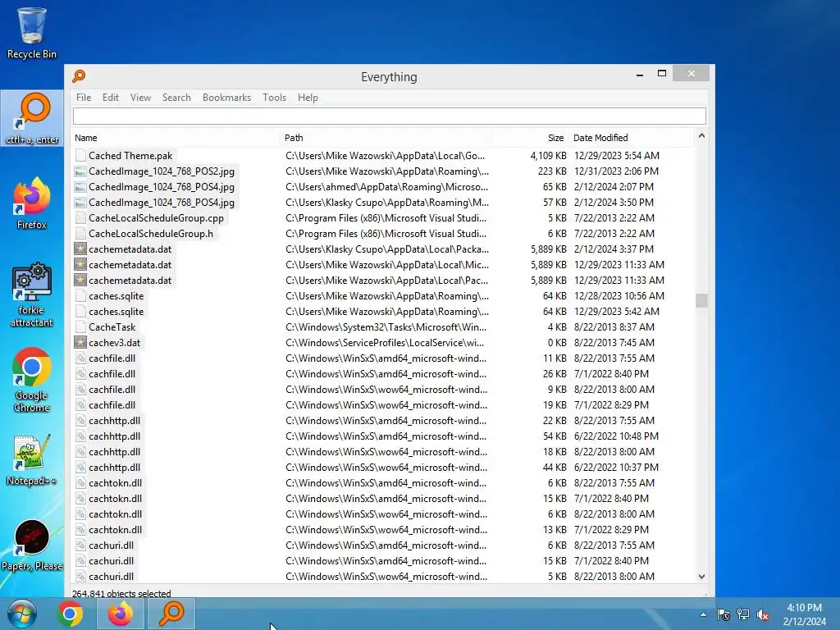
Task: Open the Tools menu
Action: pyautogui.click(x=274, y=98)
